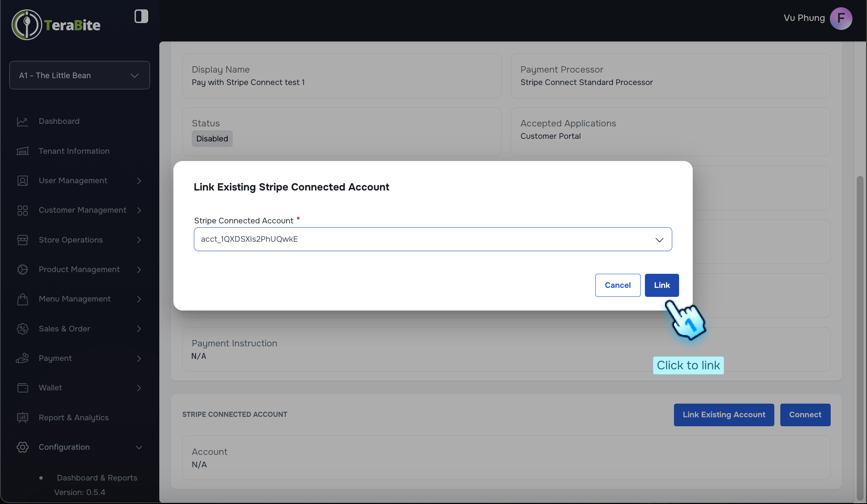Open Stripe Connected Account dropdown

coord(432,239)
